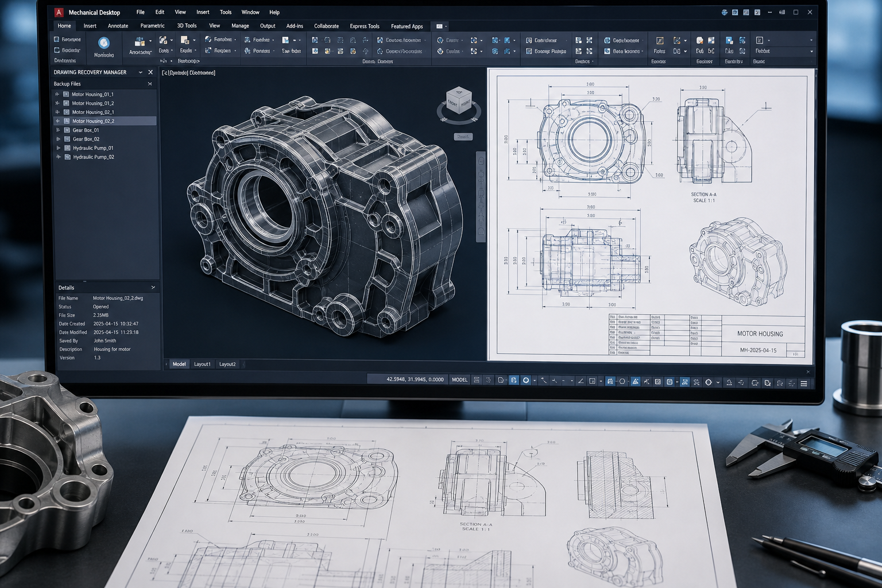Click the TOP face of the ViewCube

point(459,92)
